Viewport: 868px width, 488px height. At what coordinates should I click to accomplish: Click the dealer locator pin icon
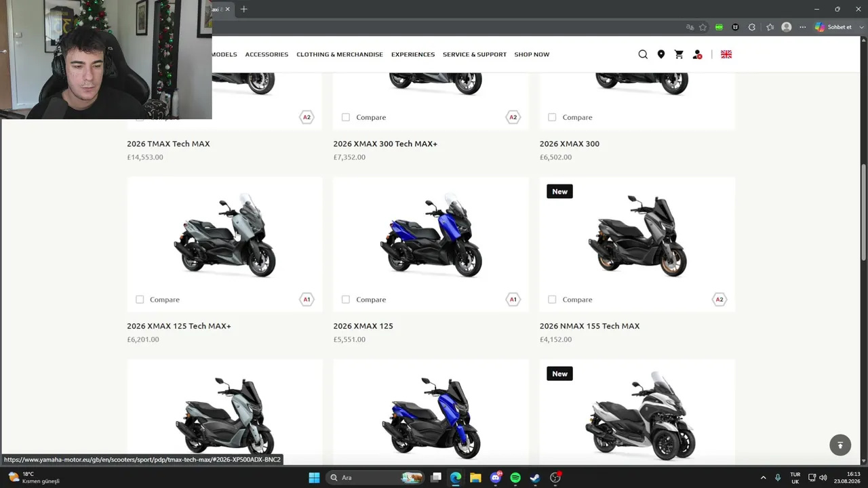[661, 54]
